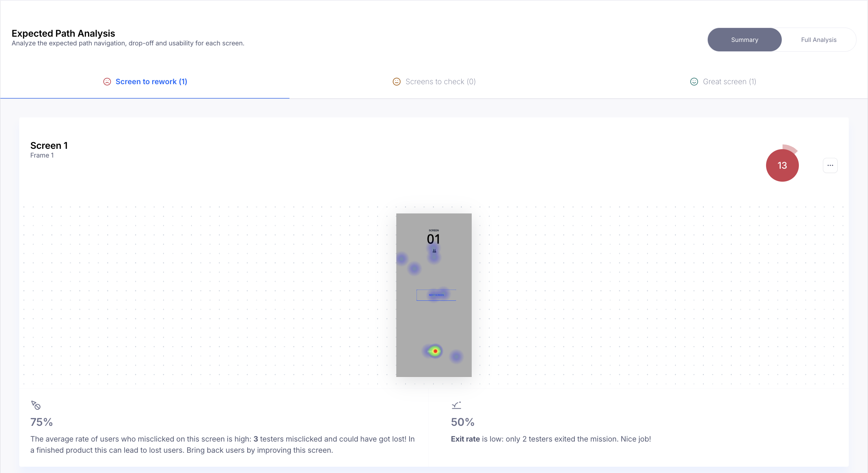Click the smiley icon beside Great screen
Viewport: 868px width, 473px height.
pyautogui.click(x=694, y=82)
